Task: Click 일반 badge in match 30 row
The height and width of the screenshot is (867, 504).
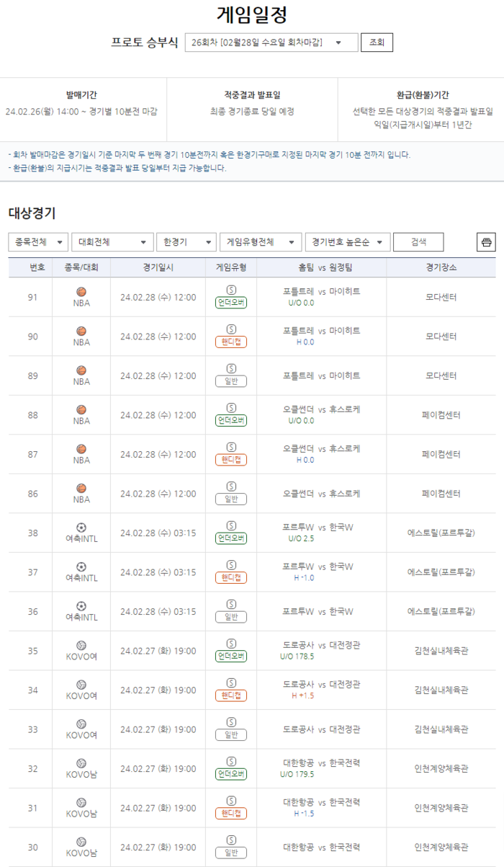Action: (231, 853)
